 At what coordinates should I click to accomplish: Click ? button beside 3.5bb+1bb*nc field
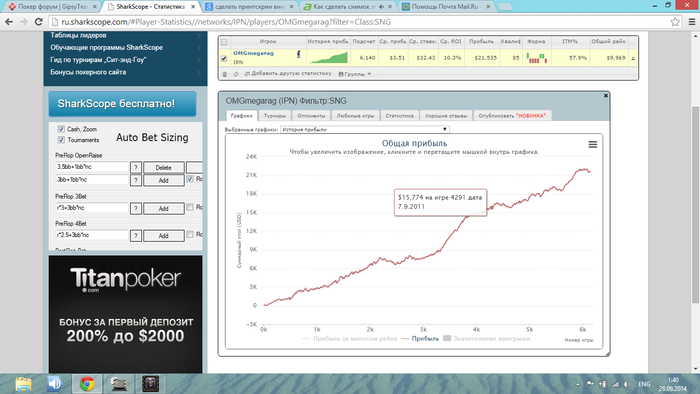136,167
